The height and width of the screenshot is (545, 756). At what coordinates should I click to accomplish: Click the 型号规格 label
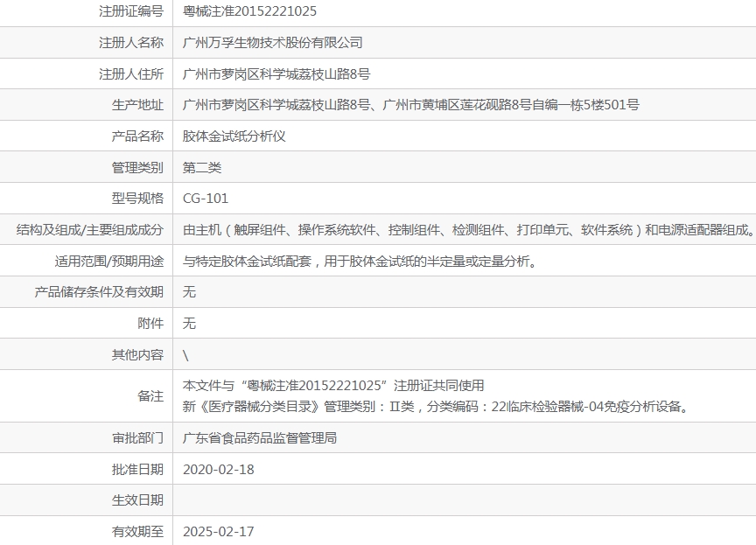pyautogui.click(x=137, y=198)
